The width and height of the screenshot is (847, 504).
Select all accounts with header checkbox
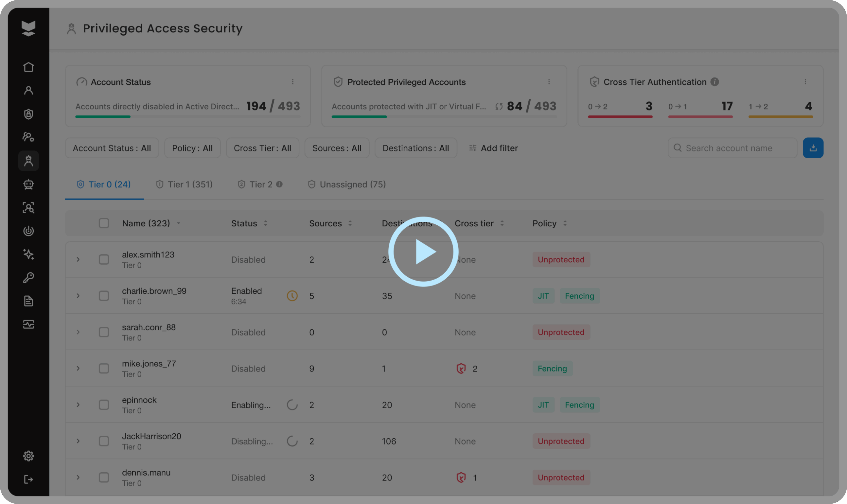[104, 223]
